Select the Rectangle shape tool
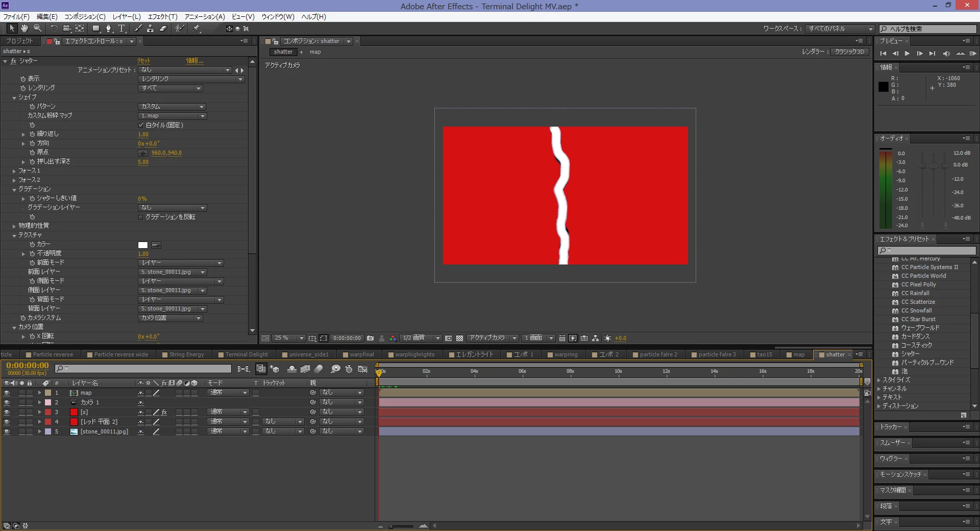The image size is (980, 531). click(x=96, y=29)
